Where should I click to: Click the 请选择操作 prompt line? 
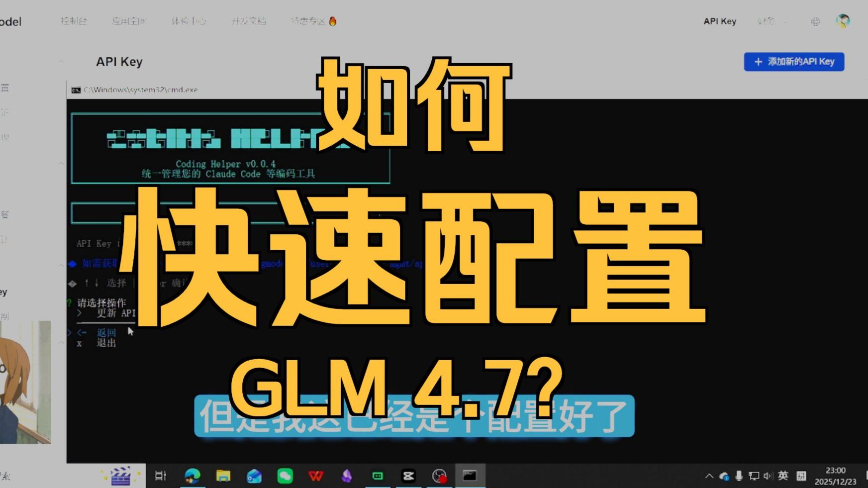pos(101,302)
